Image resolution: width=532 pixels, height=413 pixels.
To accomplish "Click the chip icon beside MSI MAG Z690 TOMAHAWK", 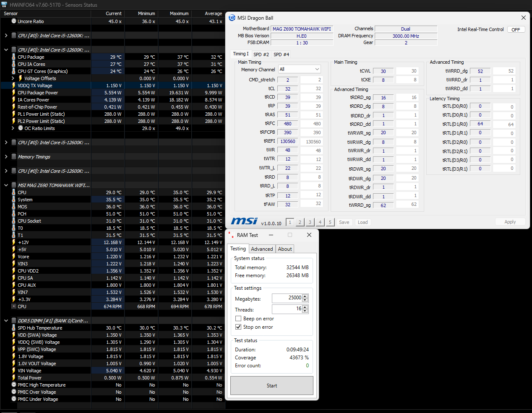I will [14, 185].
